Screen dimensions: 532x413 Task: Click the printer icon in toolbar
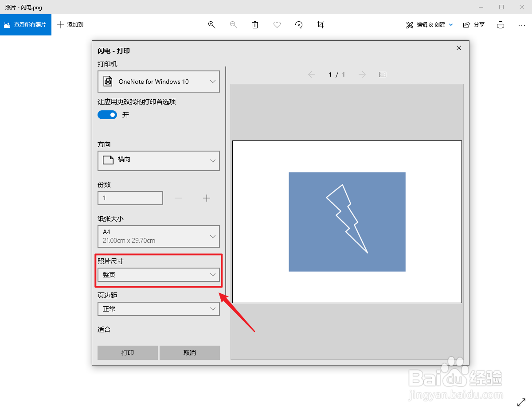pos(501,25)
